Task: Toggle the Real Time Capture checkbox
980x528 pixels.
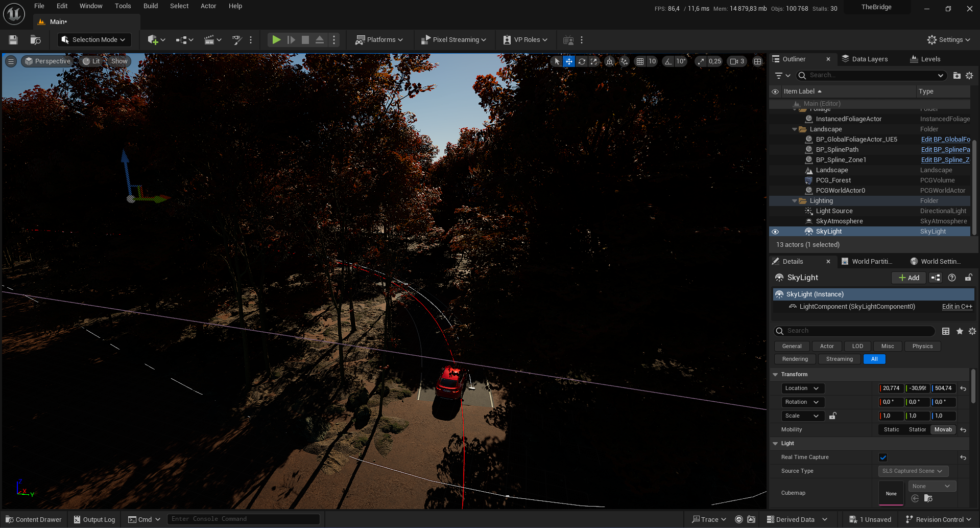Action: (x=883, y=457)
